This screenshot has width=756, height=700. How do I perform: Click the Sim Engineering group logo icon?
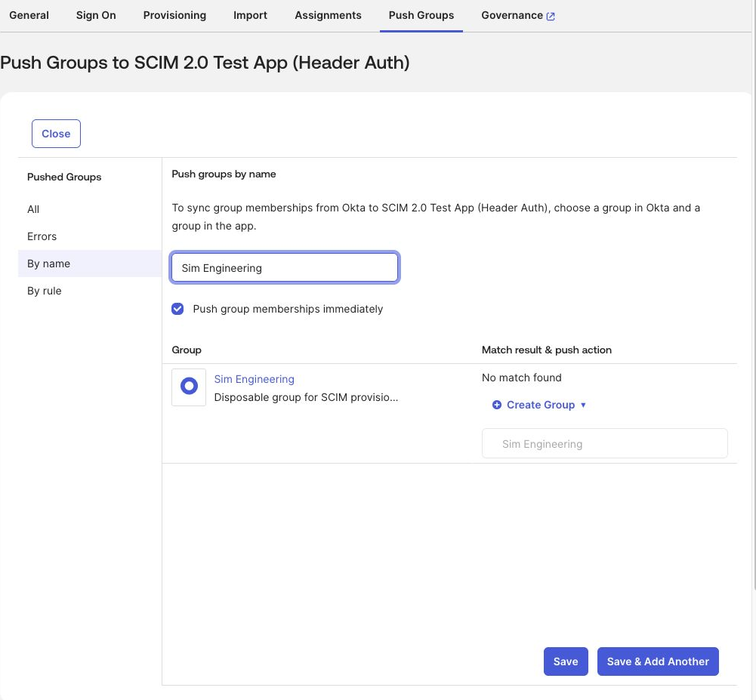(x=189, y=387)
